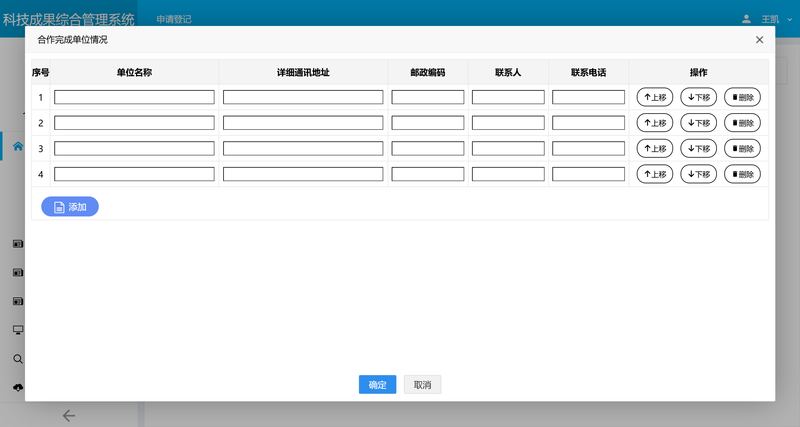Screen dimensions: 800x427
Task: Focus 详细通讯地址 field in row 1
Action: 303,97
